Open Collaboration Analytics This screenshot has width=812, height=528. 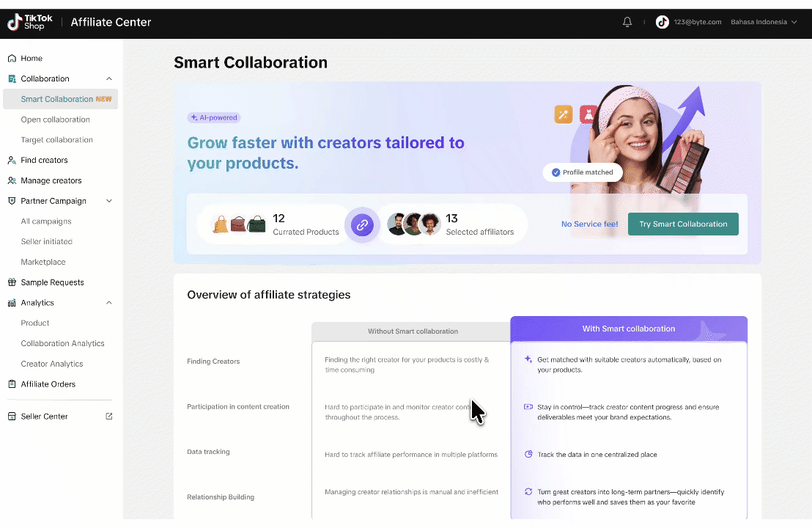pyautogui.click(x=63, y=343)
